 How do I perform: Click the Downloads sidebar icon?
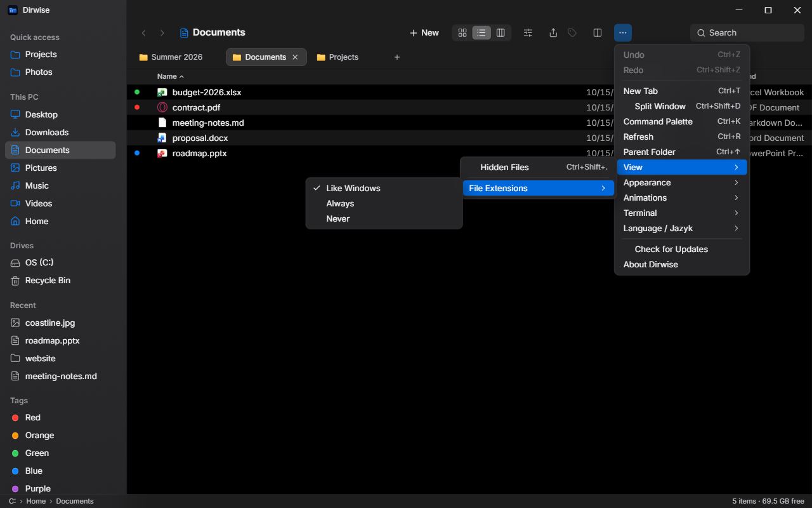coord(15,132)
